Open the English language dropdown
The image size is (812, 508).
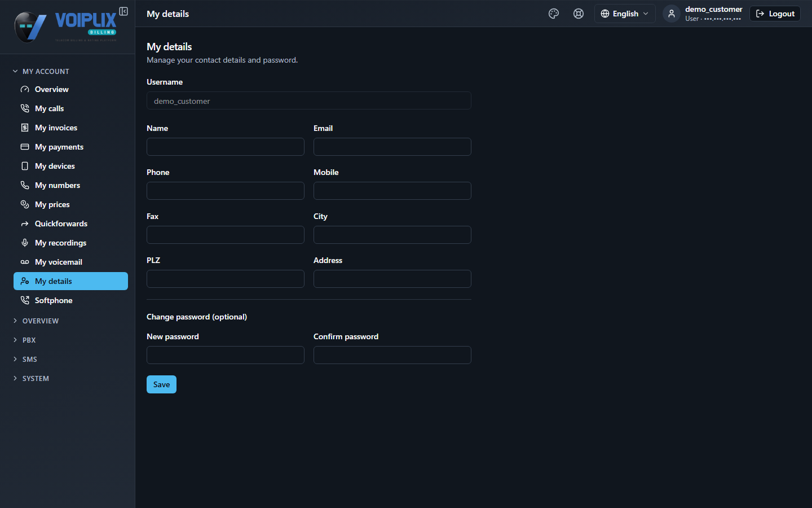(625, 14)
